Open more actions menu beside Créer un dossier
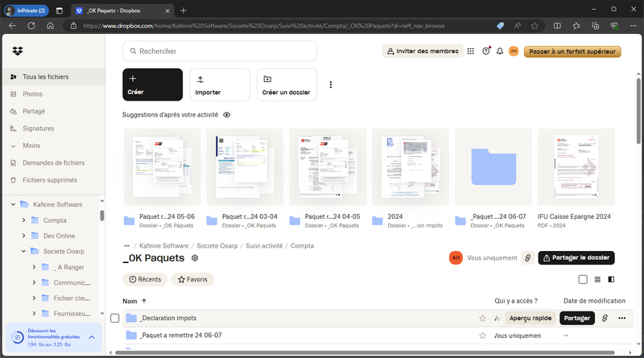The width and height of the screenshot is (644, 358). click(331, 84)
